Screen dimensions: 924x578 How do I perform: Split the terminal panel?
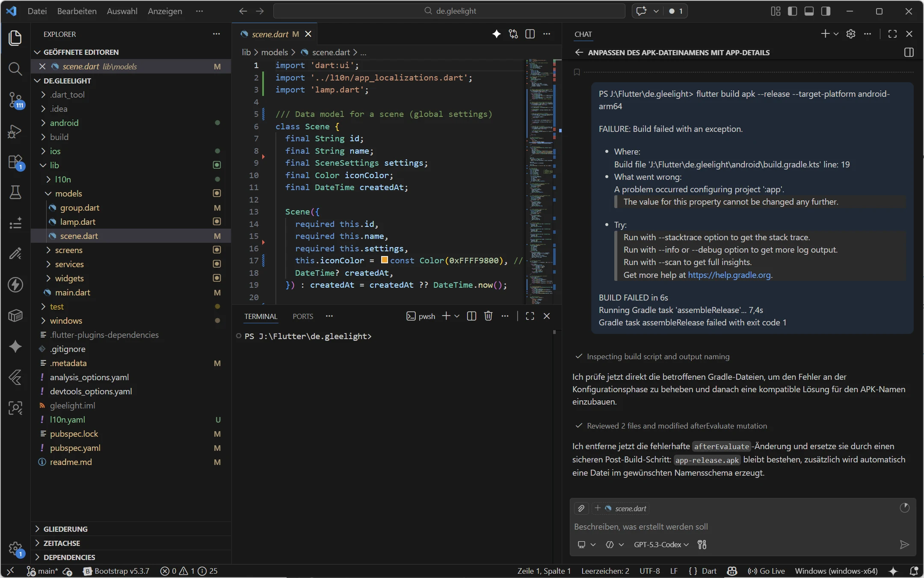point(471,316)
